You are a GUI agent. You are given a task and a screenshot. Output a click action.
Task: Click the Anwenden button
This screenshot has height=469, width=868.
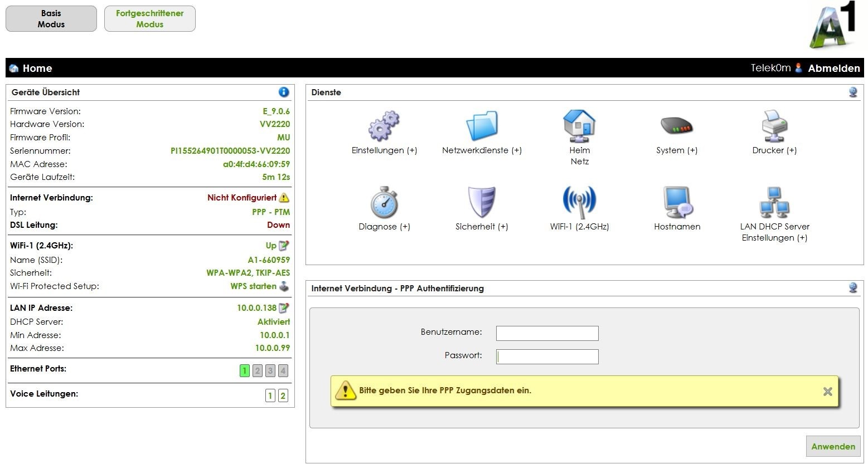point(833,446)
